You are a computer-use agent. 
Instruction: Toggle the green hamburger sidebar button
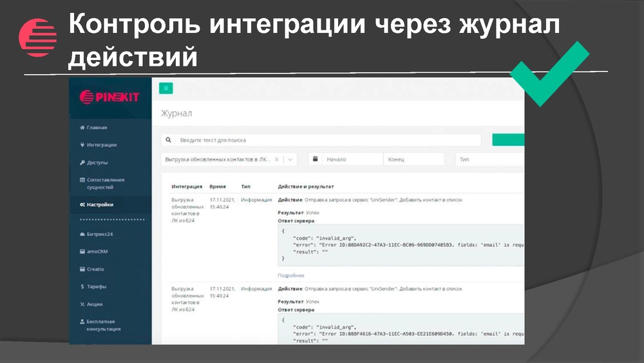point(166,88)
